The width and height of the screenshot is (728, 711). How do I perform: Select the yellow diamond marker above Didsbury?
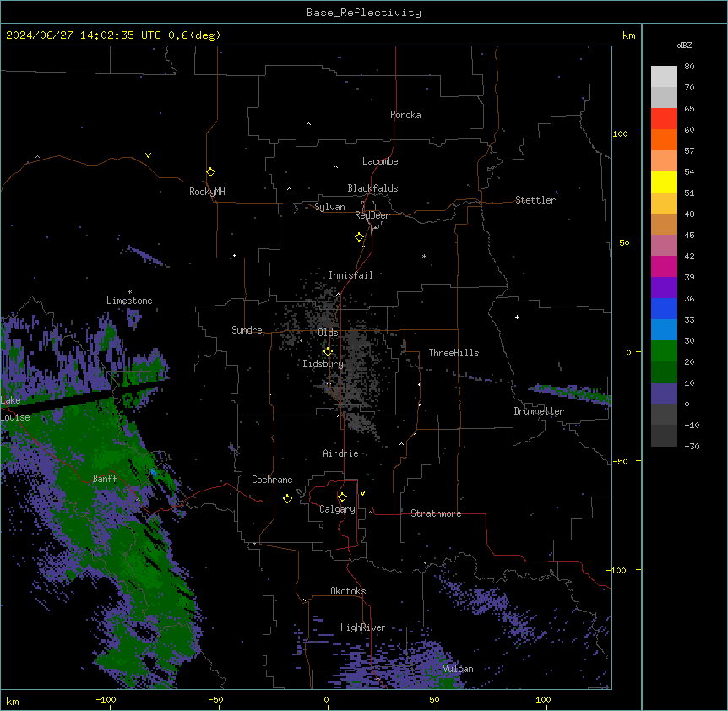click(328, 352)
